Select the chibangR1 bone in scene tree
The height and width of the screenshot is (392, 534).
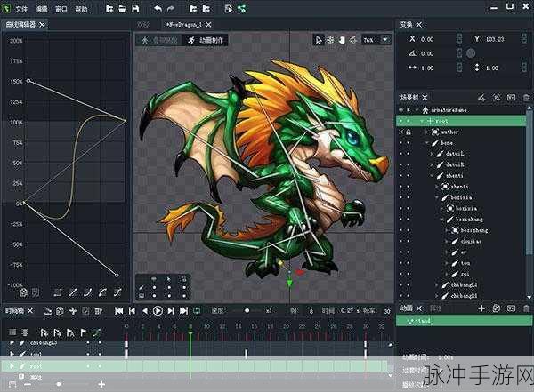464,296
